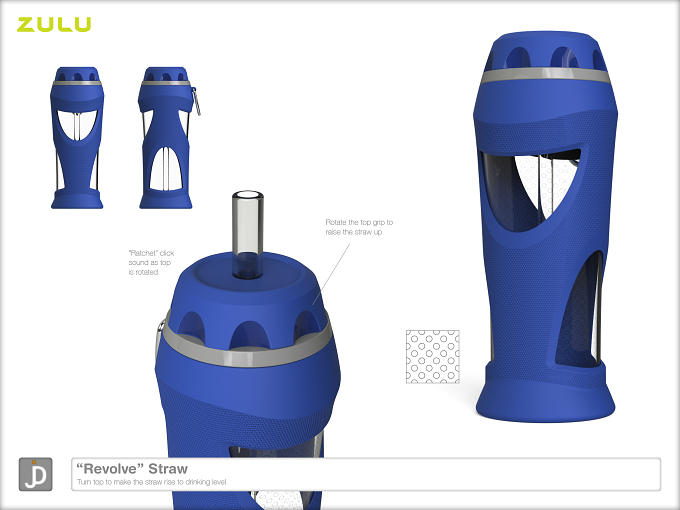Click the rotating top grip cap

246,299
